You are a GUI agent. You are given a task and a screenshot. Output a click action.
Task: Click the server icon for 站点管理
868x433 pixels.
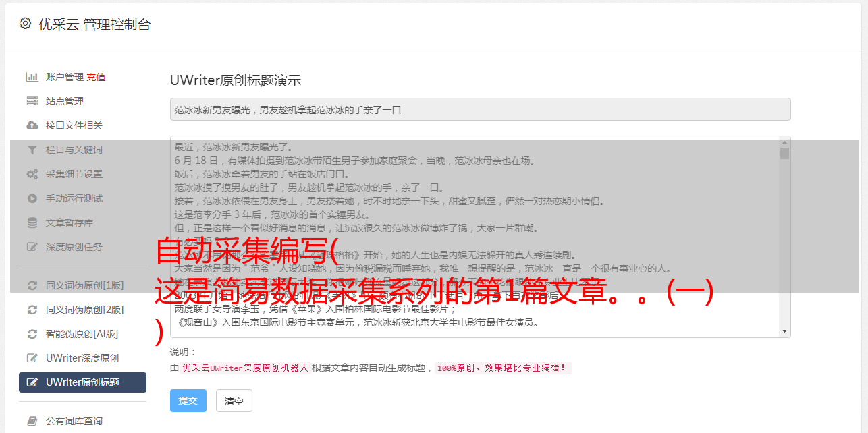click(32, 101)
